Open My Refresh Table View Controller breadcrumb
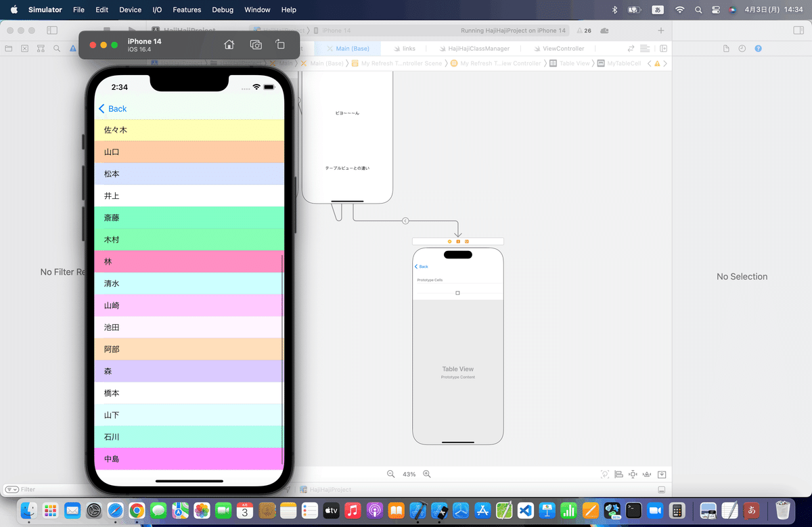Screen dimensions: 812x527 (496, 64)
